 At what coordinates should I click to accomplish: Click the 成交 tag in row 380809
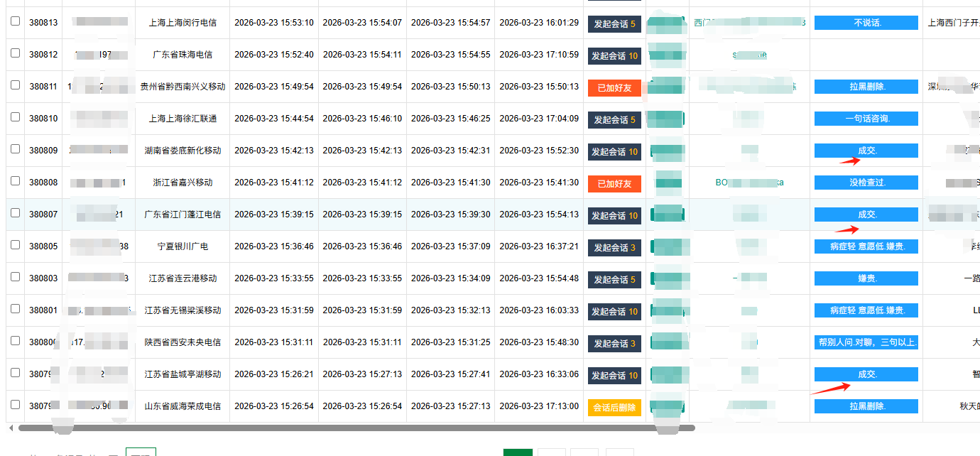866,151
